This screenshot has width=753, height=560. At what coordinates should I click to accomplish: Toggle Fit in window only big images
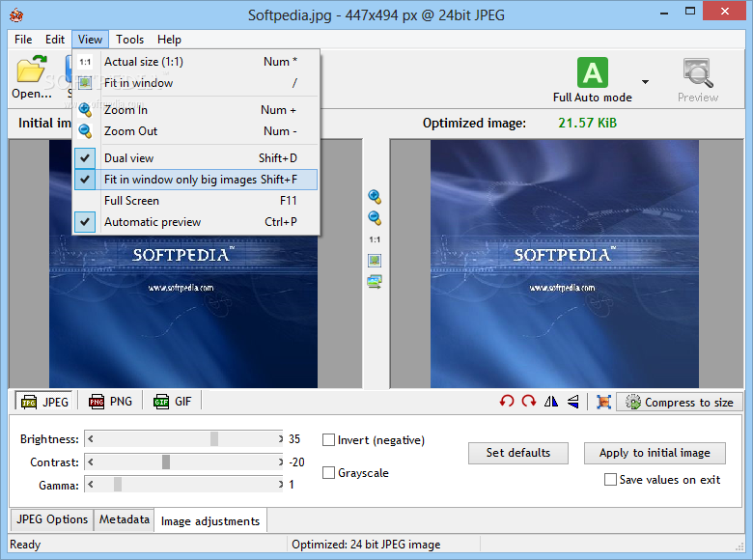coord(196,180)
